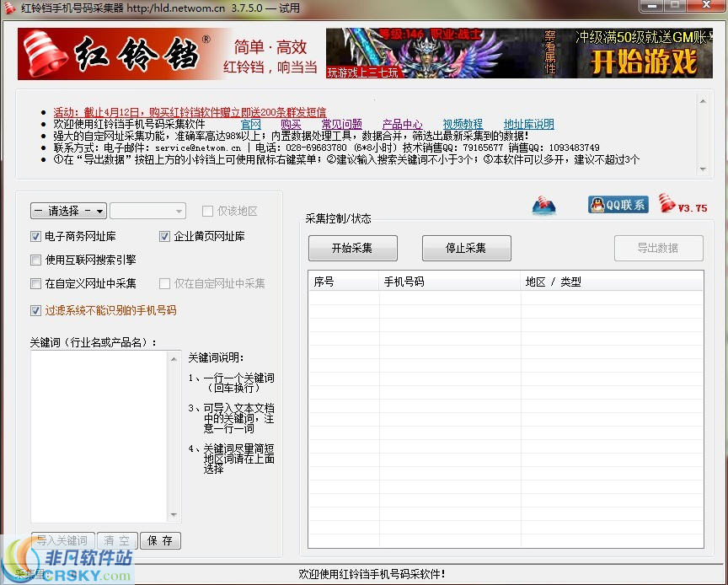The width and height of the screenshot is (728, 585).
Task: Close the application window
Action: coord(706,6)
